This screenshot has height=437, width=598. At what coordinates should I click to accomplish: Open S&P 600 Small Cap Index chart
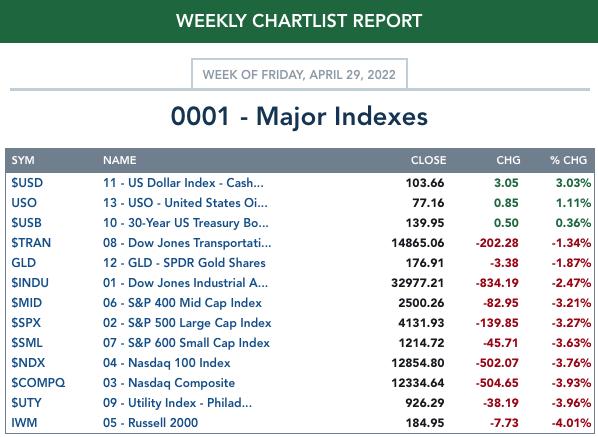186,343
